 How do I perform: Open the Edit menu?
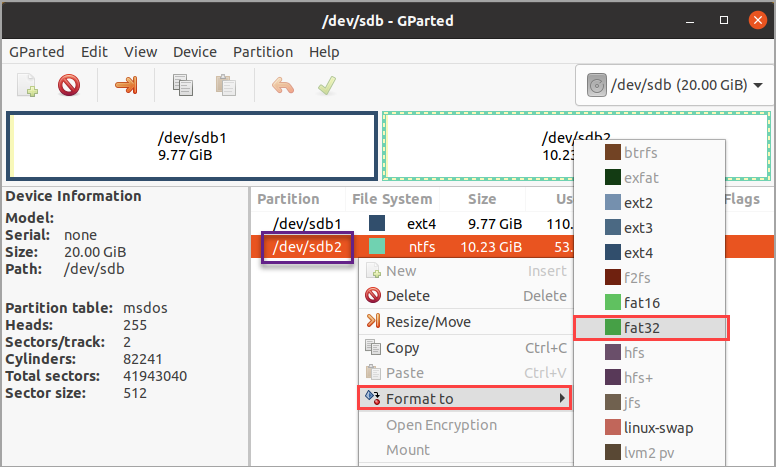point(95,52)
